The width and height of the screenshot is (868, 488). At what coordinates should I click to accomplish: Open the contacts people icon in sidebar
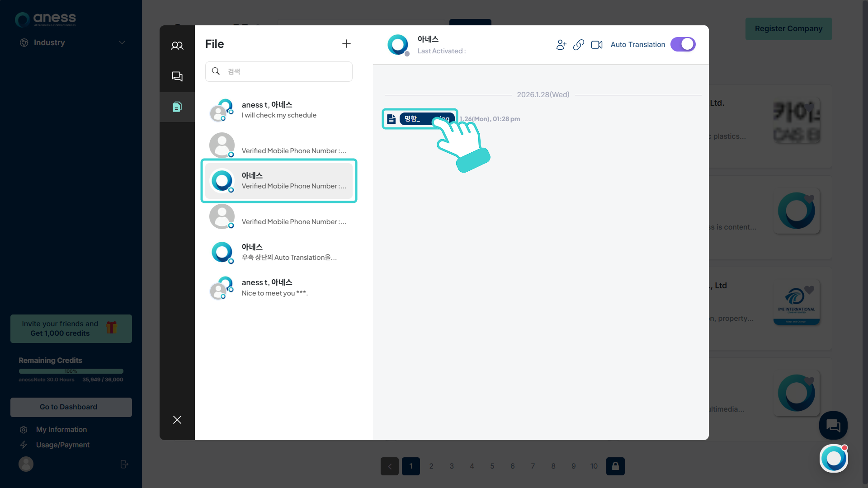click(177, 46)
